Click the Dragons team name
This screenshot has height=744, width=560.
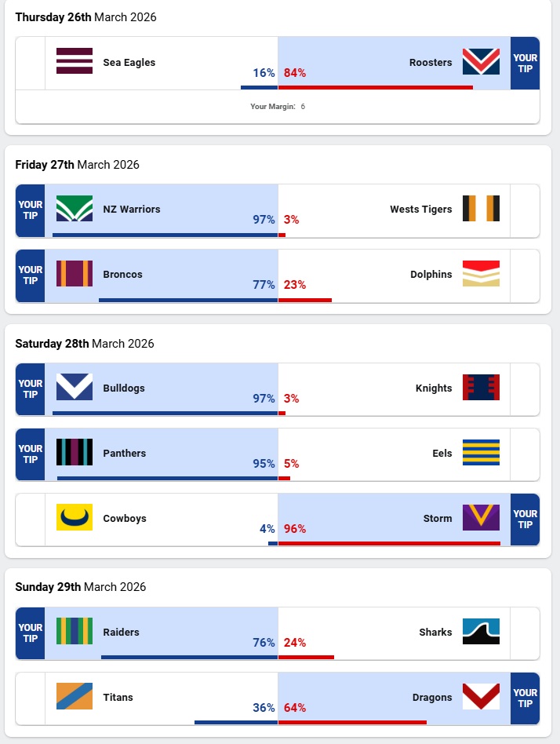click(432, 697)
